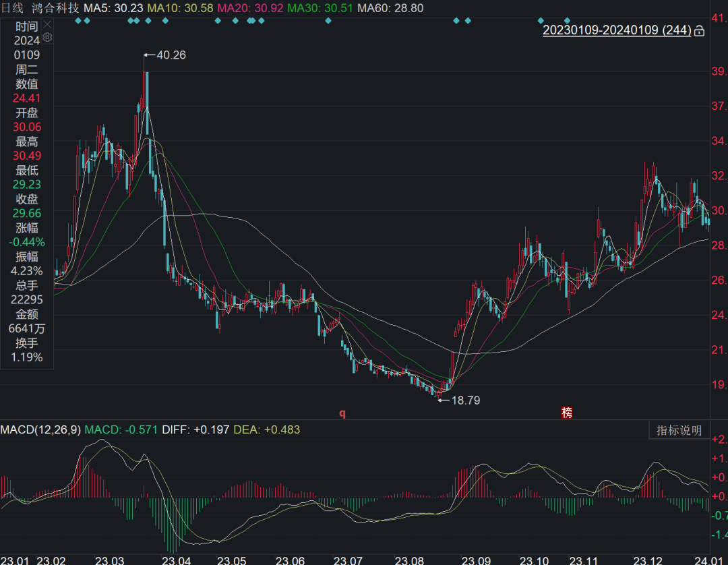This screenshot has height=565, width=728.
Task: Toggle the date range lock icon
Action: (x=699, y=31)
